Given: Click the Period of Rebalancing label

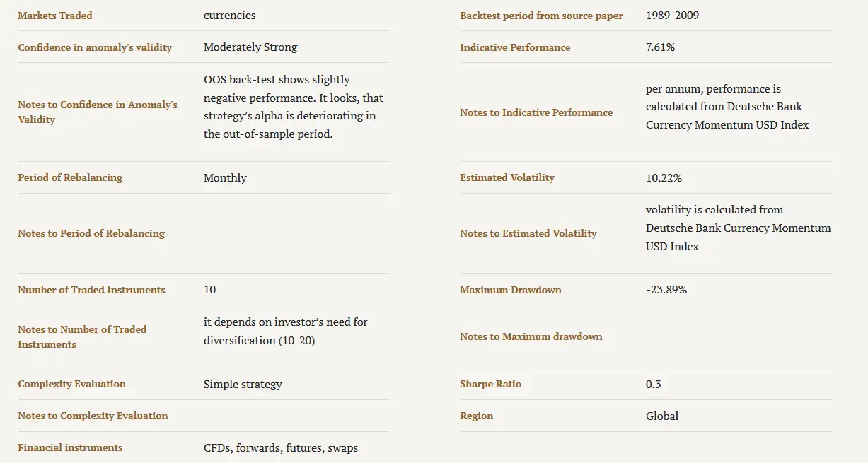Looking at the screenshot, I should [x=70, y=177].
